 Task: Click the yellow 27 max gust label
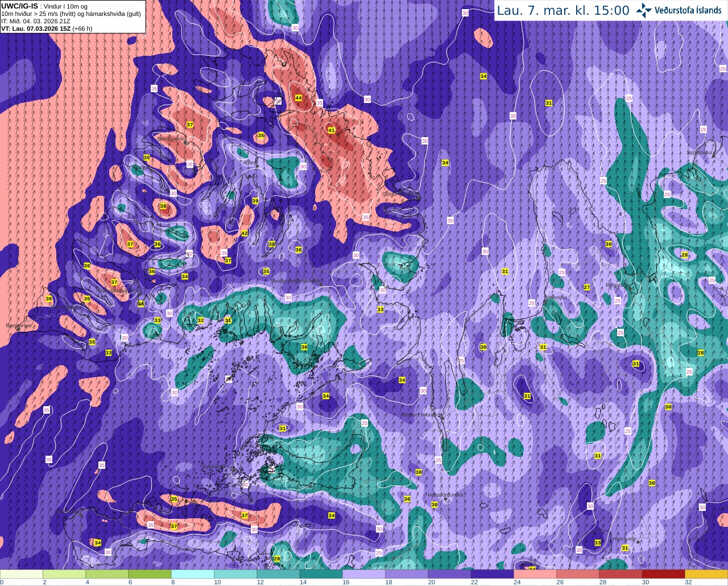[587, 287]
